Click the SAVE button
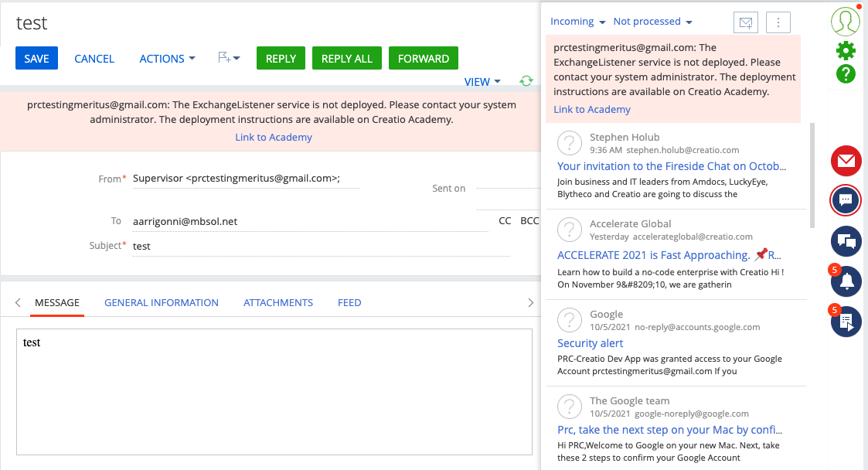The height and width of the screenshot is (470, 868). [36, 58]
